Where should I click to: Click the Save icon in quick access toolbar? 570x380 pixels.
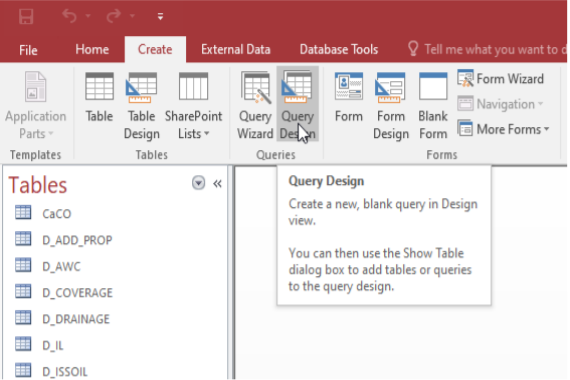click(26, 16)
